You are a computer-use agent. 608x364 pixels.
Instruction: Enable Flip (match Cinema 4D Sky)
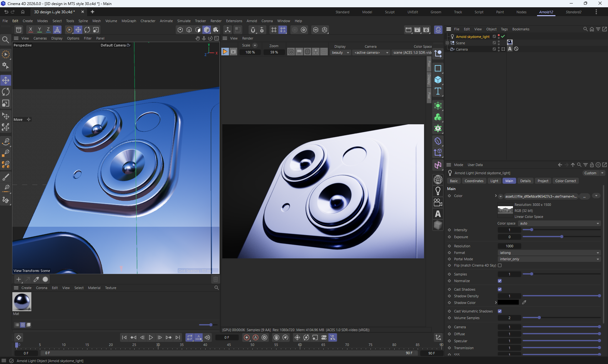500,265
